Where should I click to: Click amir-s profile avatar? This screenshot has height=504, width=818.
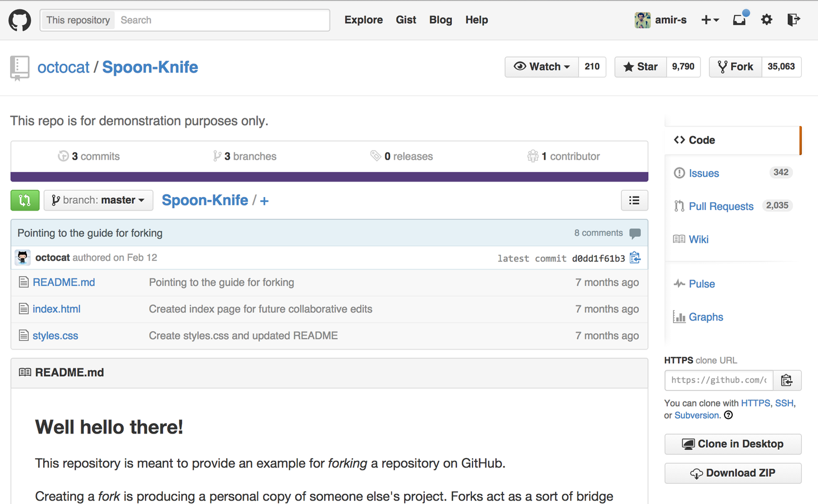642,20
